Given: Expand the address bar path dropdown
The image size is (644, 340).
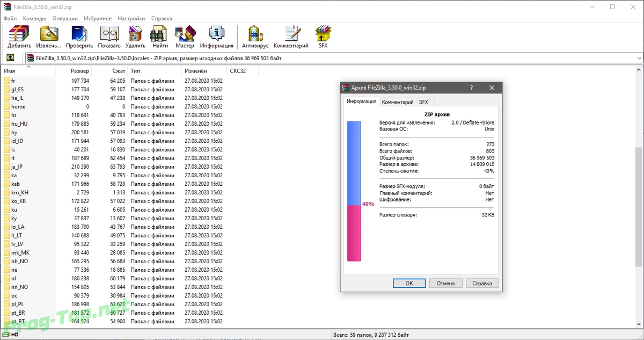Looking at the screenshot, I should click(639, 58).
